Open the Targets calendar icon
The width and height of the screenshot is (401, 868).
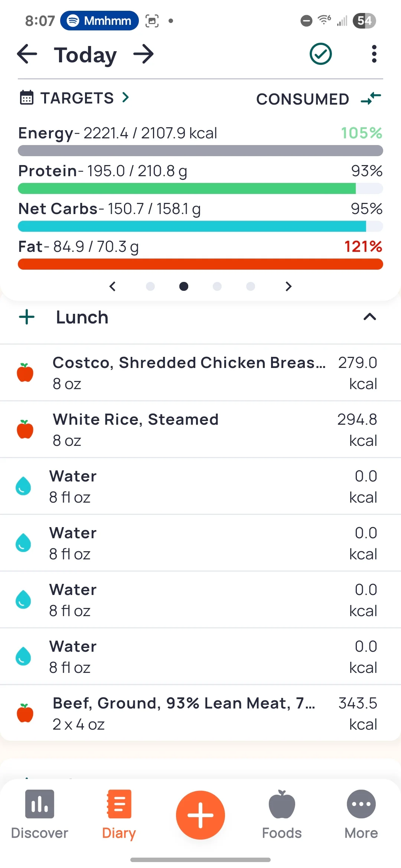(x=26, y=98)
